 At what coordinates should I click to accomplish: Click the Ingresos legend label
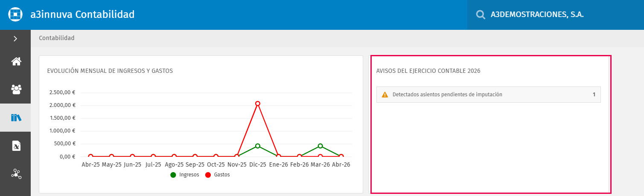[189, 175]
